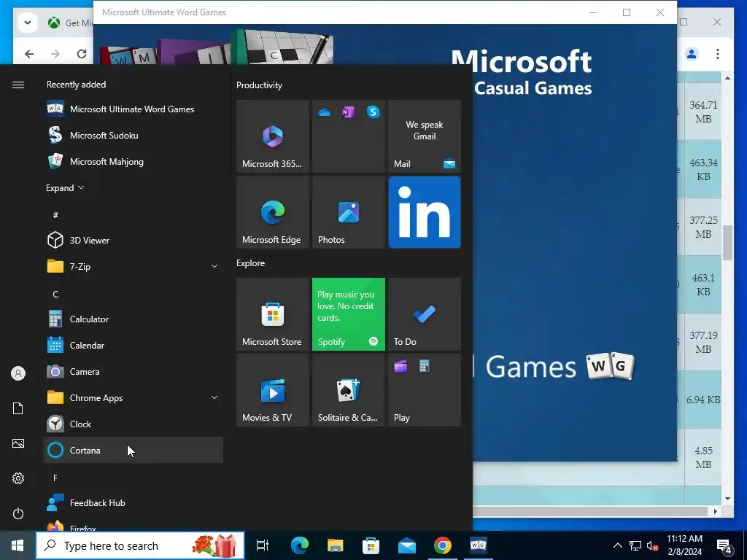Click the Windows Start button

pos(18,545)
